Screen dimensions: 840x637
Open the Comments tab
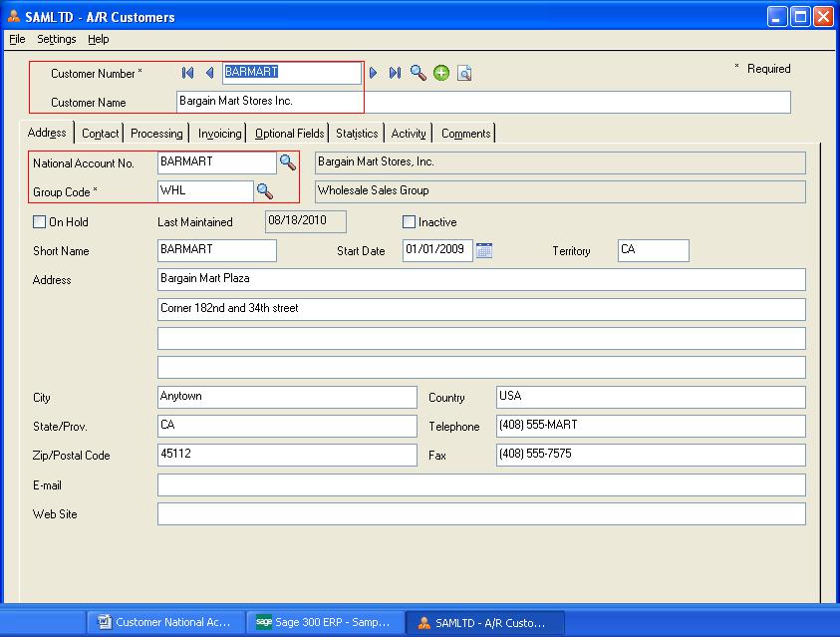[466, 134]
